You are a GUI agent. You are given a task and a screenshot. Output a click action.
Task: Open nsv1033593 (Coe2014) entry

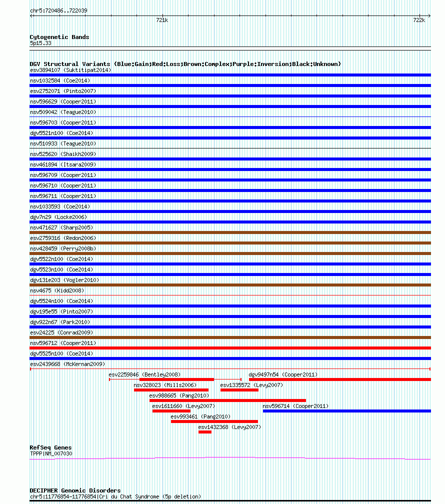[60, 206]
